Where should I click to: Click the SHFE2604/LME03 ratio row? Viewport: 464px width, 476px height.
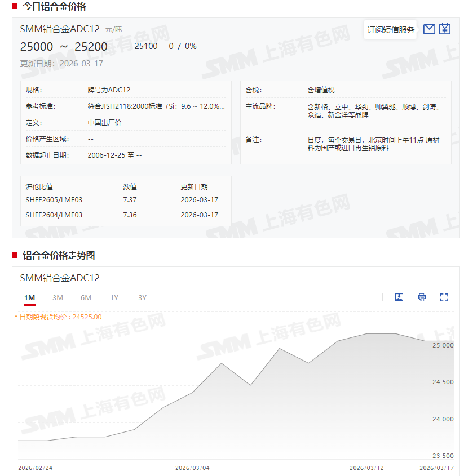[x=126, y=215]
